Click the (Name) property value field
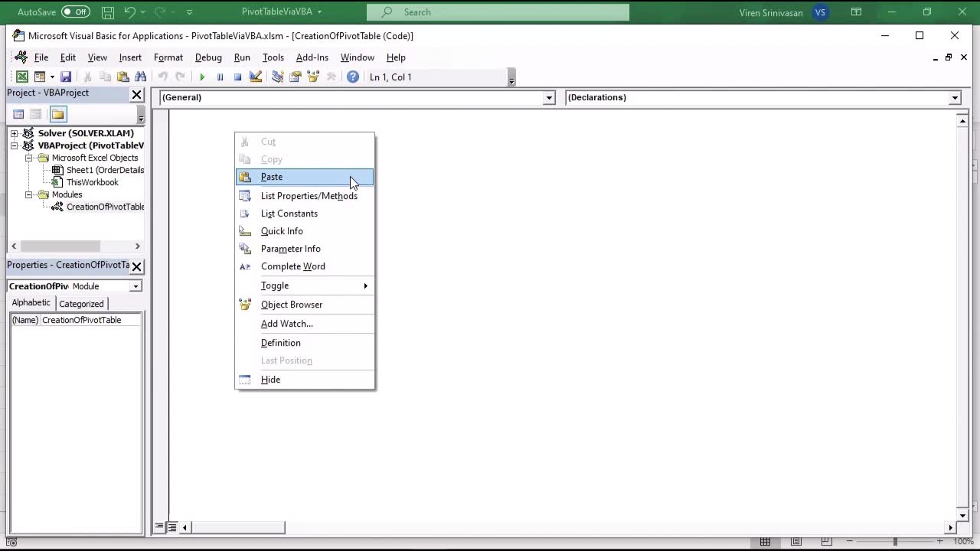980x551 pixels. tap(90, 320)
